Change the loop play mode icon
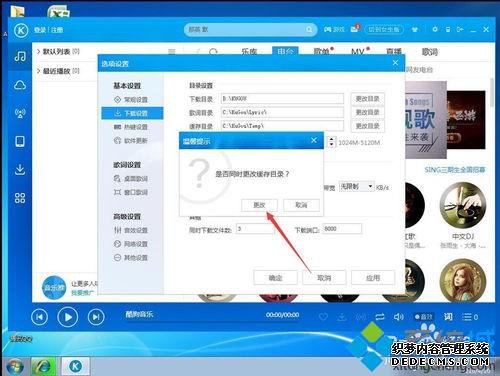500x376 pixels. 380,317
